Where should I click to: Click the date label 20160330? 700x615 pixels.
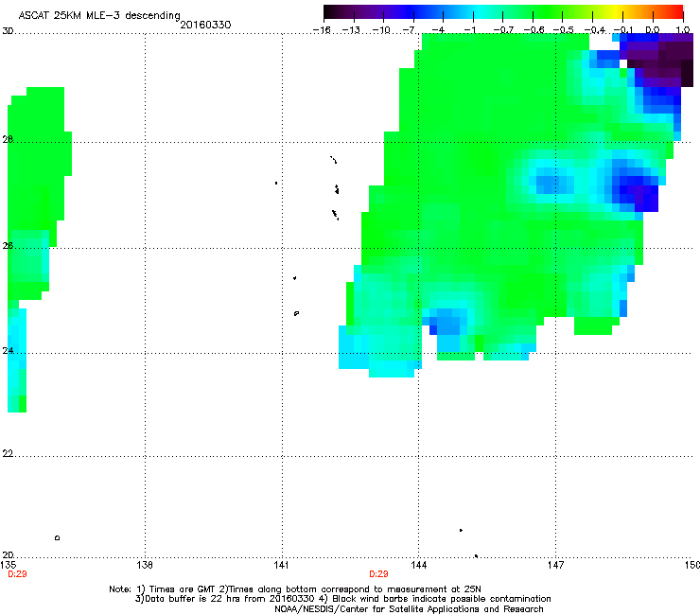tap(205, 25)
